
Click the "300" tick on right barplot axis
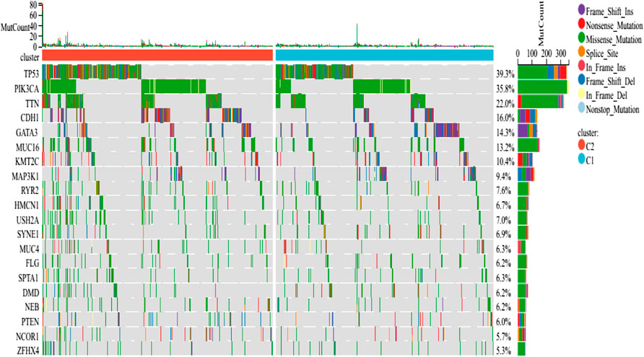coord(560,54)
